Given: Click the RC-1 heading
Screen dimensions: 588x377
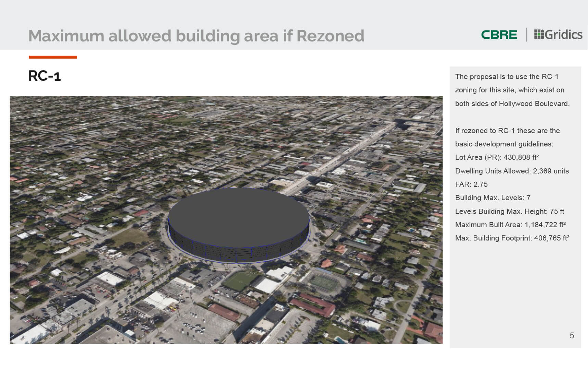Looking at the screenshot, I should click(x=44, y=76).
